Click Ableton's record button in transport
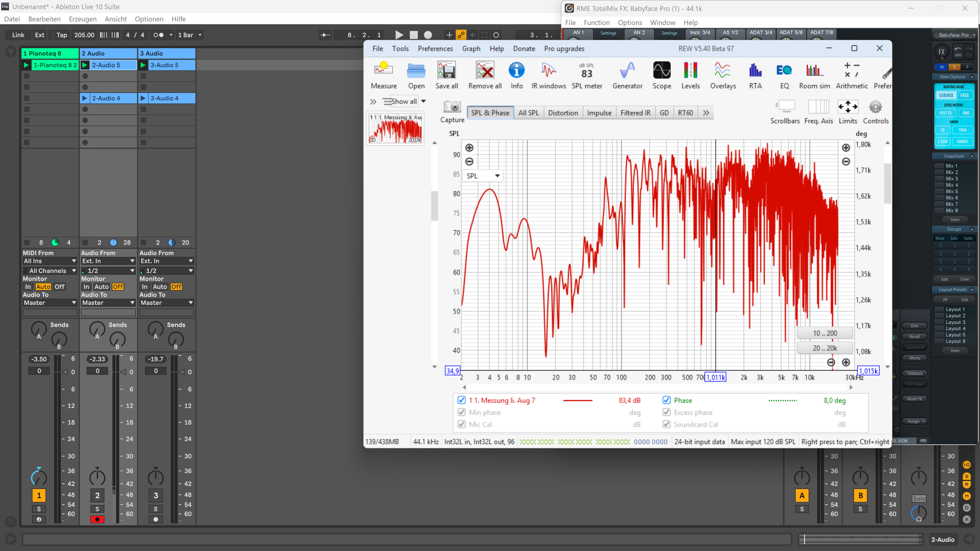Viewport: 980px width, 551px height. (428, 35)
